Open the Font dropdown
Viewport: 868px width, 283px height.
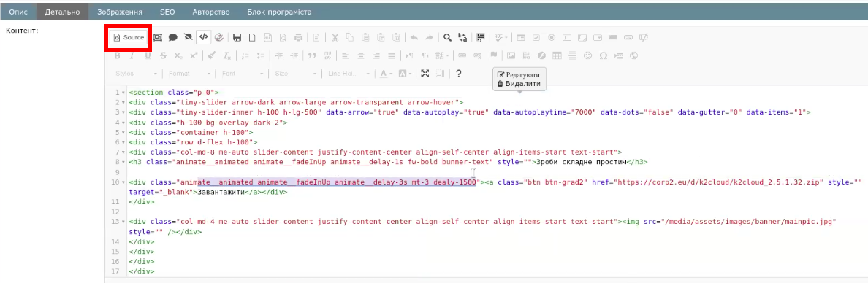[243, 74]
